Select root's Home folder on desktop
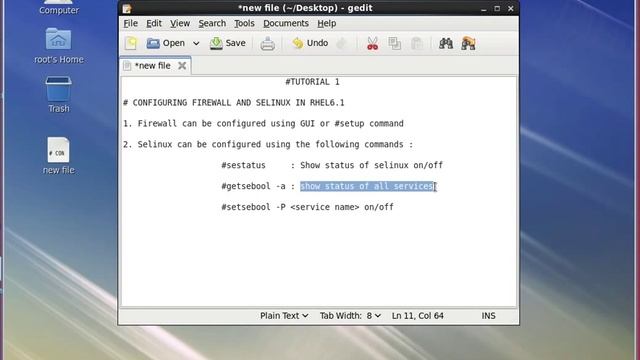The height and width of the screenshot is (360, 640). 59,46
